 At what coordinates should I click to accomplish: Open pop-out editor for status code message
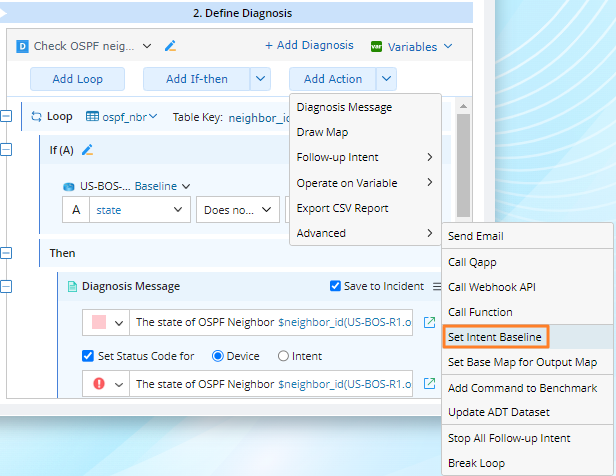pos(429,383)
